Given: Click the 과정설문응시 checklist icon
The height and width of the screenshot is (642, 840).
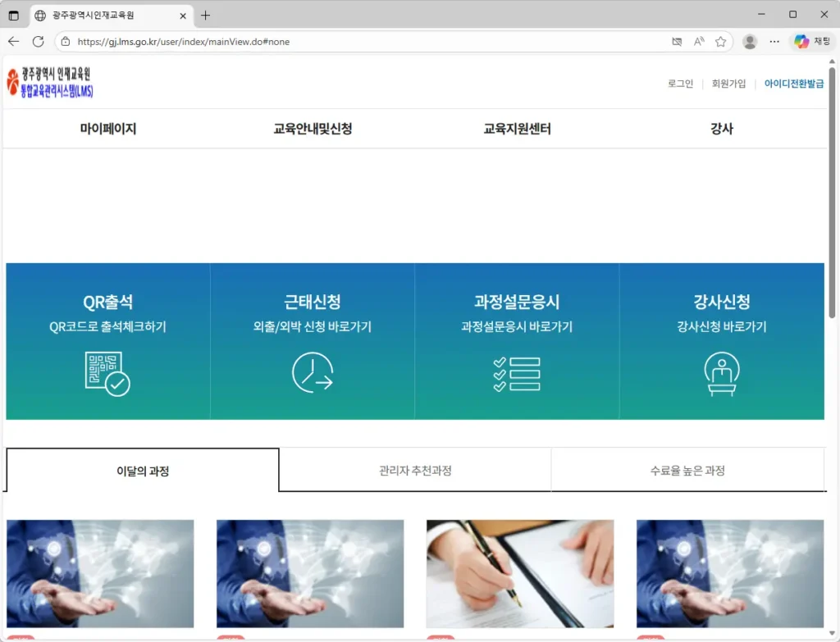Looking at the screenshot, I should pos(517,373).
